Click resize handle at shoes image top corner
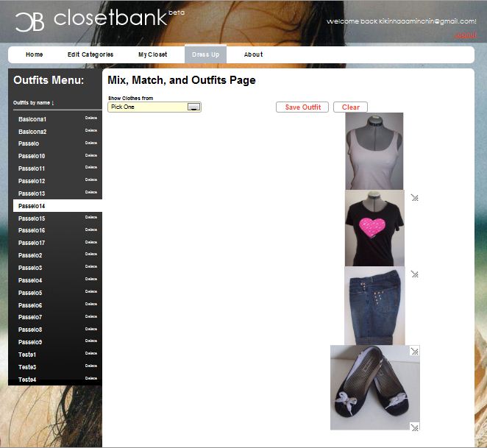This screenshot has height=448, width=487. coord(415,351)
